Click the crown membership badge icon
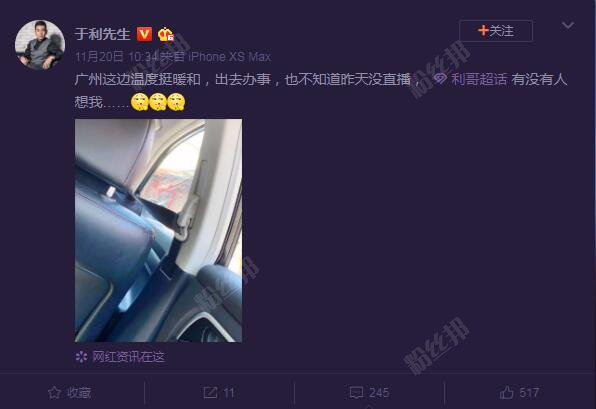 pyautogui.click(x=166, y=35)
